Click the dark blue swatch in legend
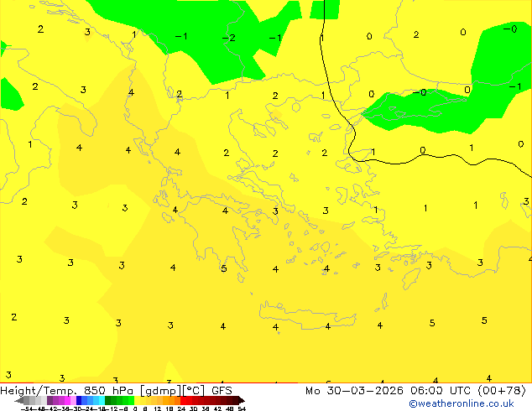 pyautogui.click(x=79, y=400)
